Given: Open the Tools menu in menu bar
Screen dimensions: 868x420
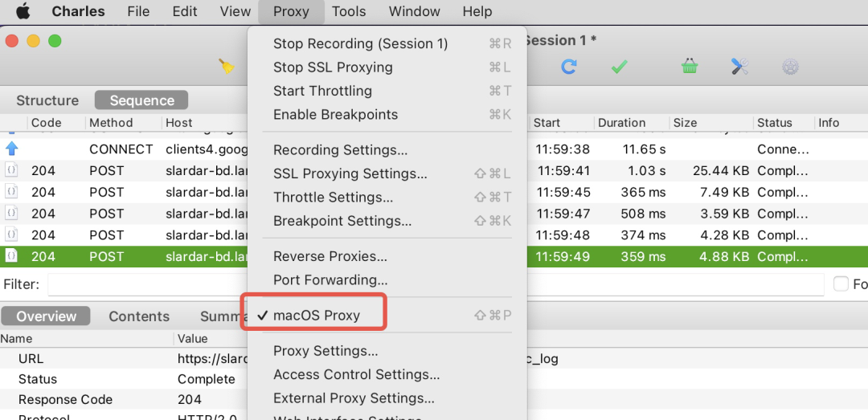Looking at the screenshot, I should [349, 11].
